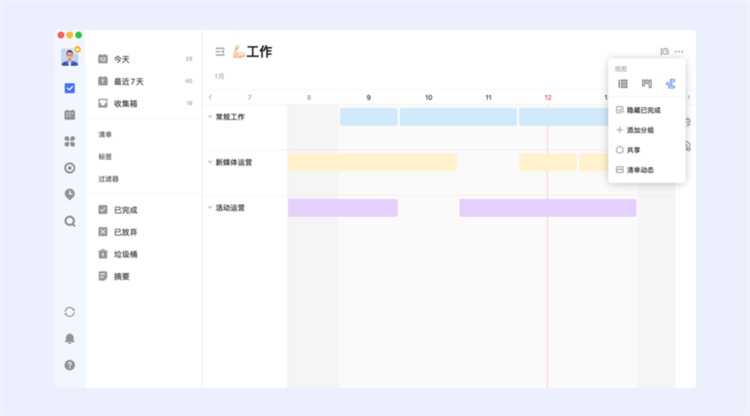Switch to List view icon in 视图 popup
The image size is (750, 416).
coord(623,84)
